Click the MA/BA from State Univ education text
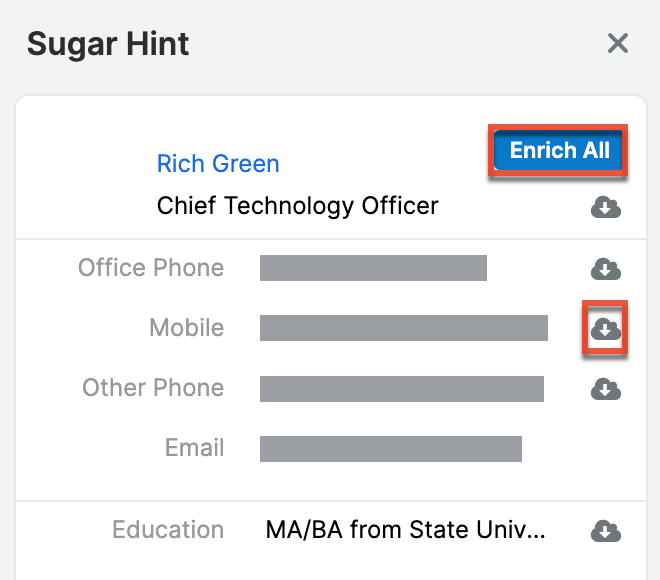This screenshot has height=580, width=660. click(406, 530)
